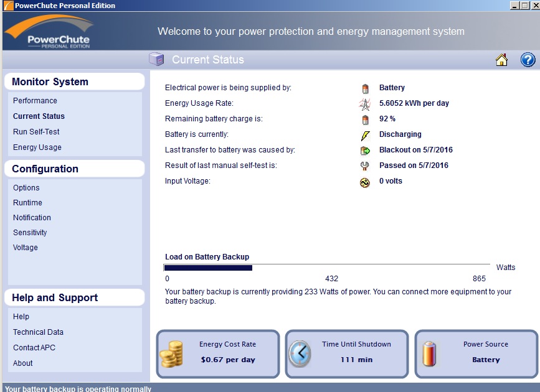Open Run Self-Test page

pos(36,131)
